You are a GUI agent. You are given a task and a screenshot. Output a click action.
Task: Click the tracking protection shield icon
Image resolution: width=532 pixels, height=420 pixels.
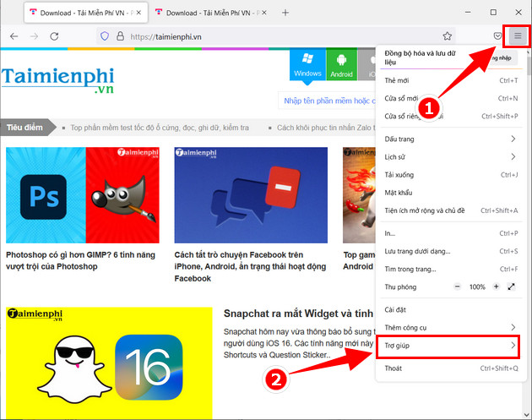105,36
